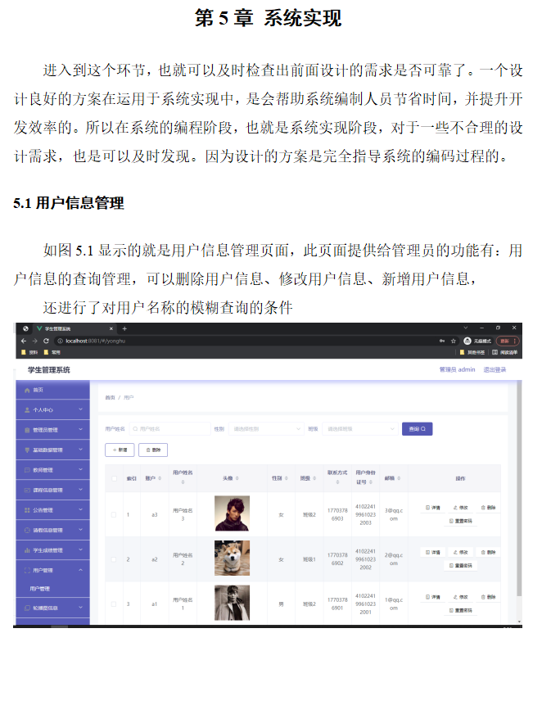Close the 学生管理系统 browser tab
This screenshot has height=728, width=560.
[111, 328]
